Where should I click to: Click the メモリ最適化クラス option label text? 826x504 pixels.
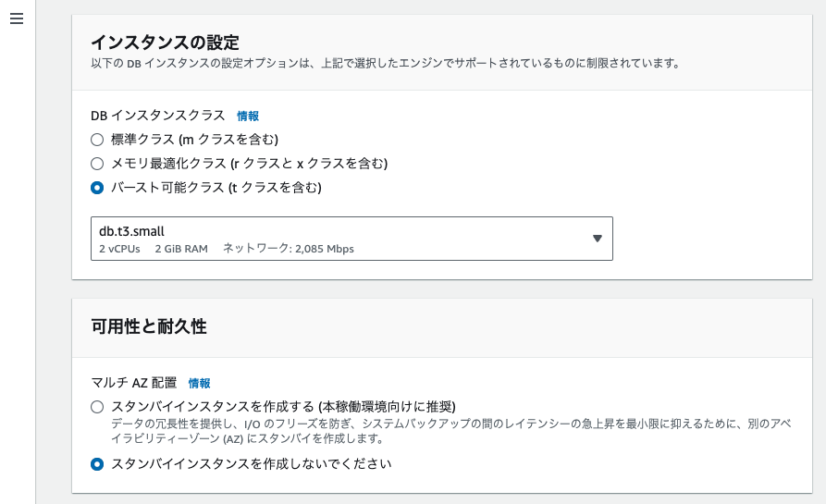(249, 164)
